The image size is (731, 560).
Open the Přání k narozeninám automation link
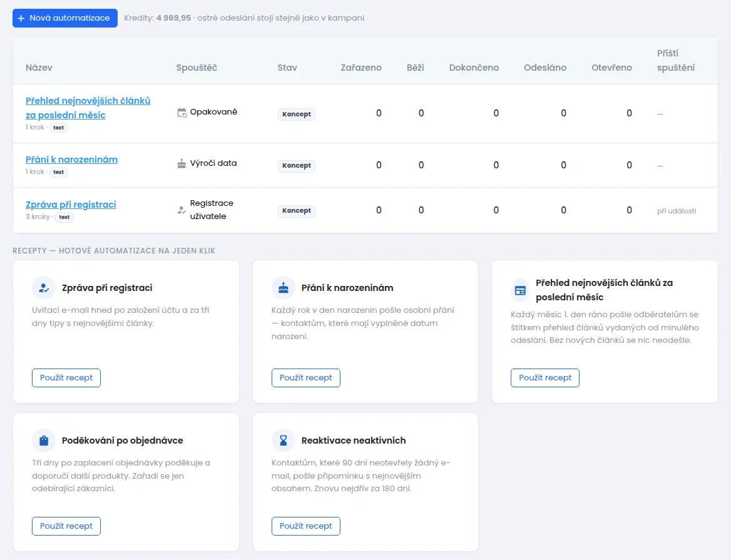pos(71,160)
